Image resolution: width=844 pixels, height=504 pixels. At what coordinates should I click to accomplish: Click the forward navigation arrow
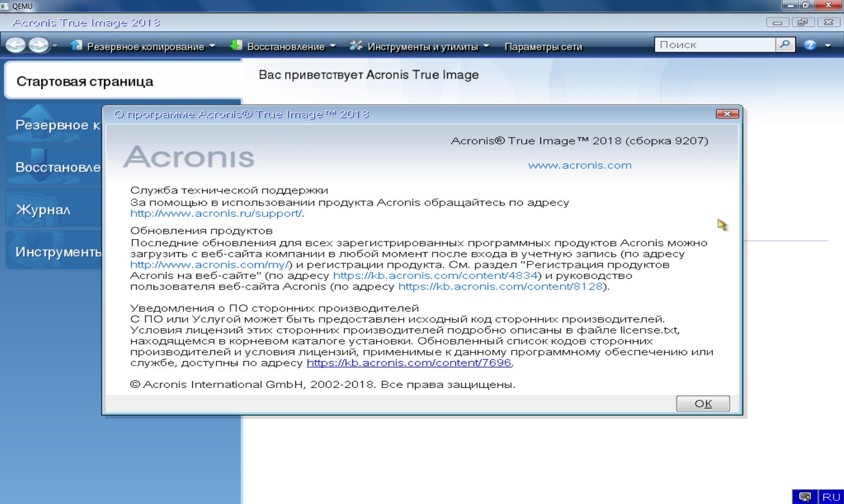click(x=39, y=45)
